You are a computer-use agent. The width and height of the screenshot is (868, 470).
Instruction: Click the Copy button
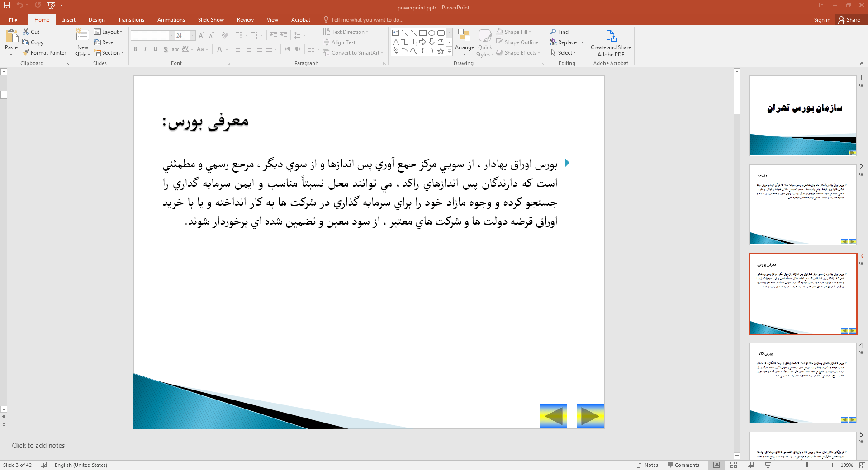(x=33, y=42)
